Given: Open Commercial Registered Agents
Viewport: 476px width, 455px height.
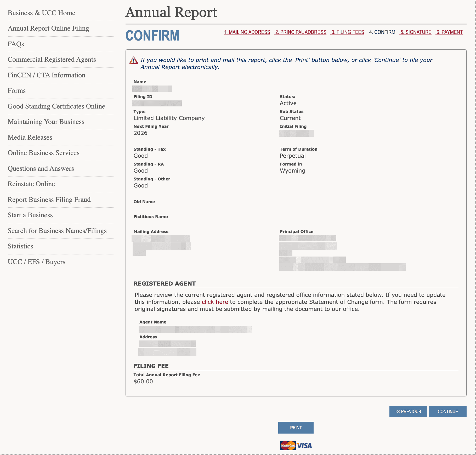Looking at the screenshot, I should 52,59.
